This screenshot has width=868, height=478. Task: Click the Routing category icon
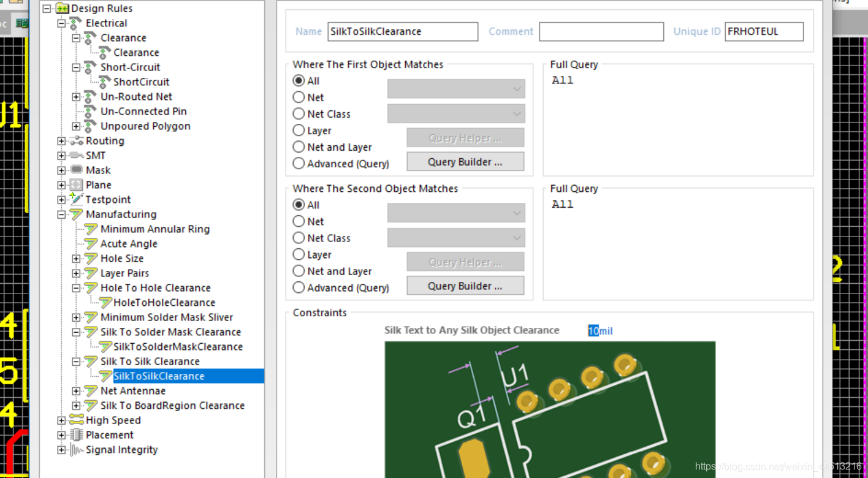point(76,141)
